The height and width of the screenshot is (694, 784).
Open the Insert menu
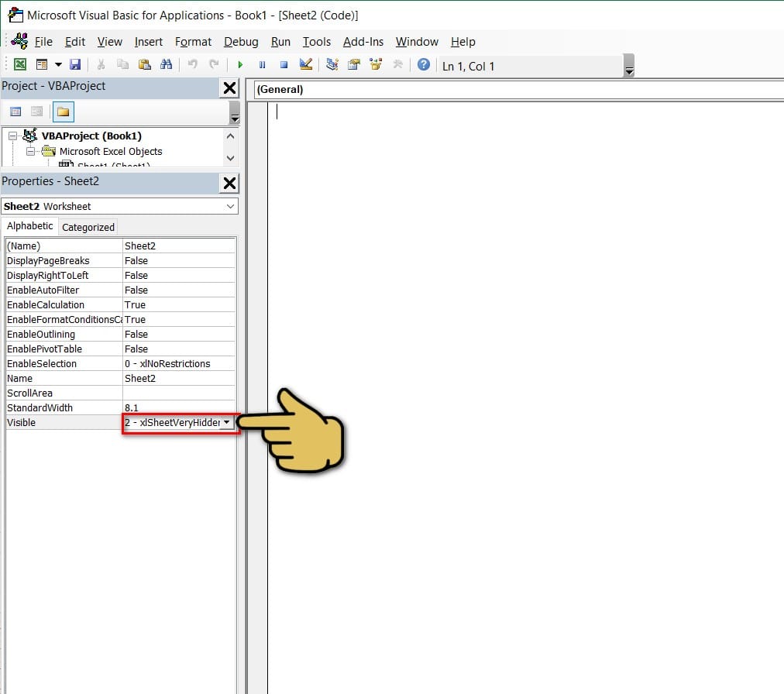[x=149, y=42]
